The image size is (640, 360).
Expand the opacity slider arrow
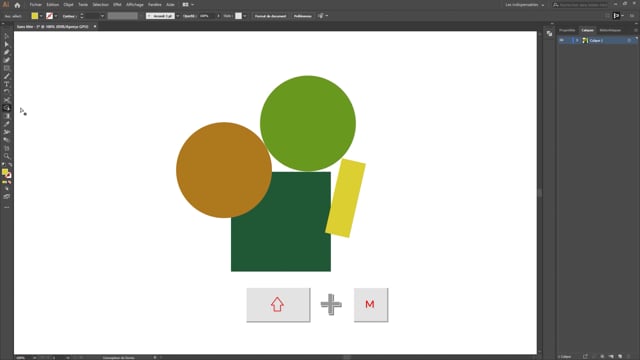218,16
